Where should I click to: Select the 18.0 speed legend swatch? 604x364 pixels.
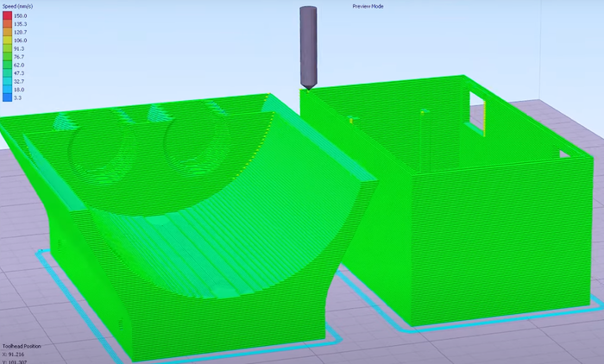[x=6, y=90]
